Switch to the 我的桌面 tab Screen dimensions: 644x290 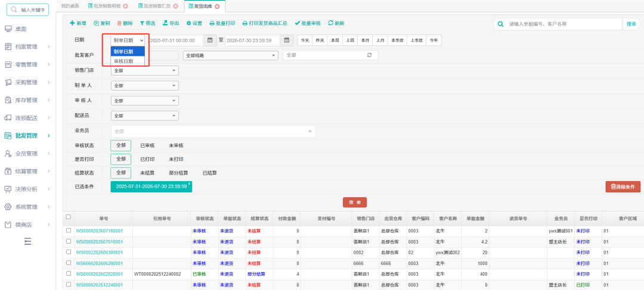[70, 6]
